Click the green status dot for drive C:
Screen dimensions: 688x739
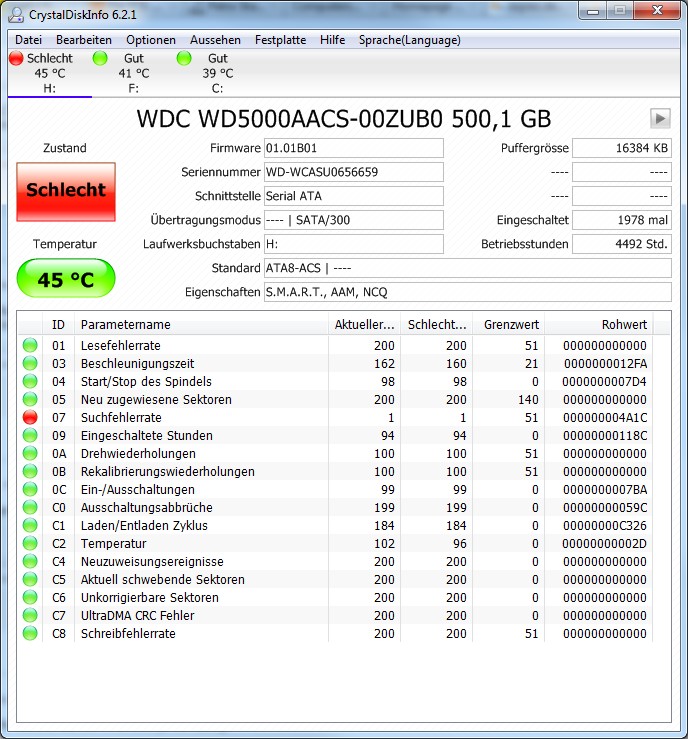[x=184, y=58]
